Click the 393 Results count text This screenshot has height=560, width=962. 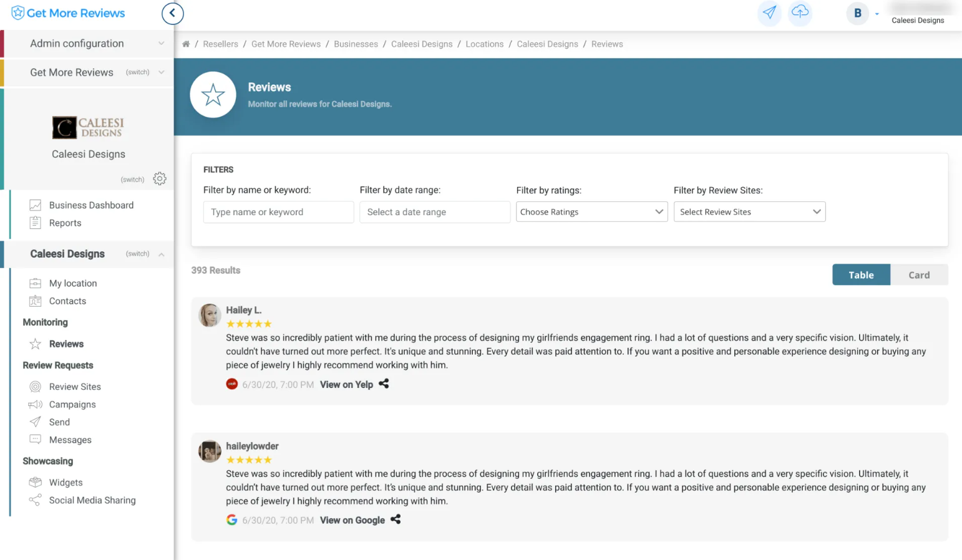tap(216, 270)
